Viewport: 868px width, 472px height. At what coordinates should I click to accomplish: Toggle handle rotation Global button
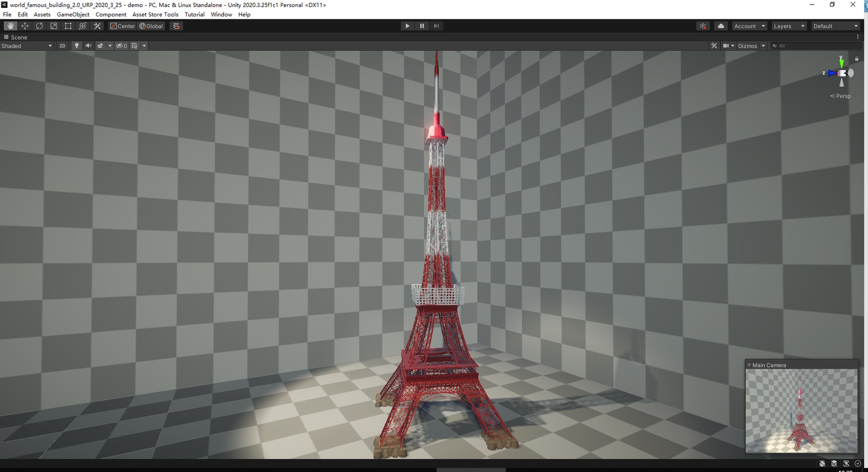151,26
